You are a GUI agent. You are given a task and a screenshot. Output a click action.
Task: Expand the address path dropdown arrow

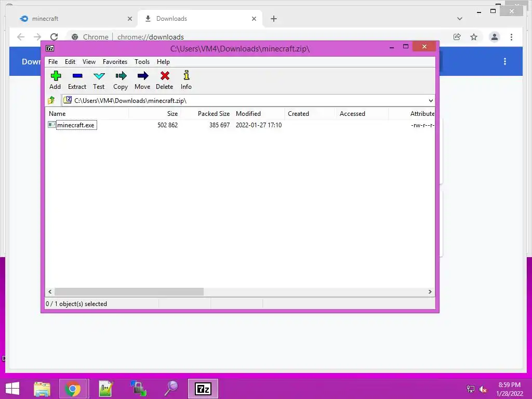point(431,100)
